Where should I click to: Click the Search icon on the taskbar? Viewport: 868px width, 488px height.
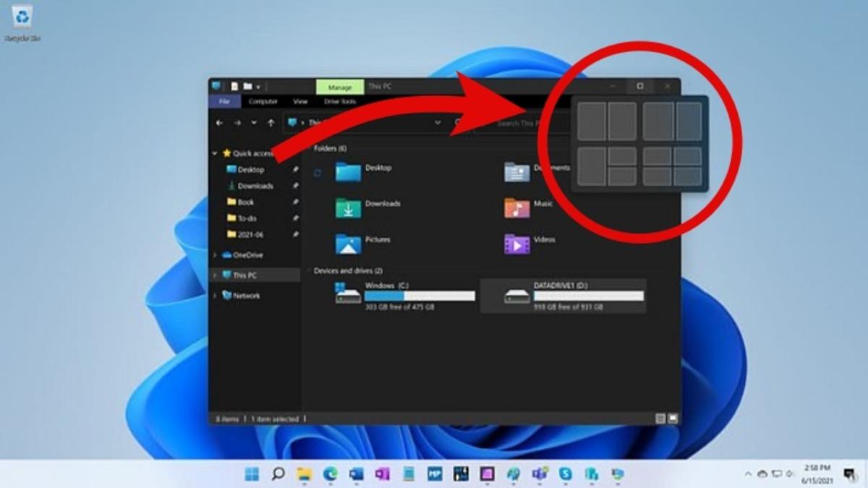(x=278, y=476)
